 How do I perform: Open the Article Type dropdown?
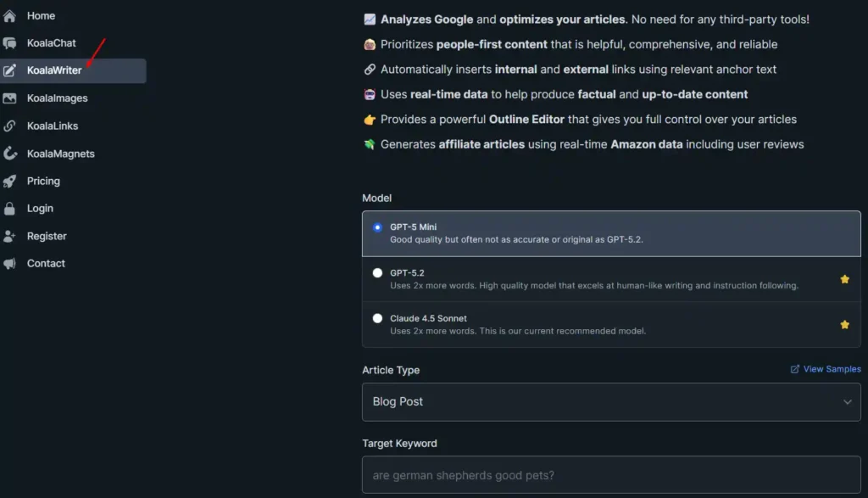pyautogui.click(x=610, y=401)
